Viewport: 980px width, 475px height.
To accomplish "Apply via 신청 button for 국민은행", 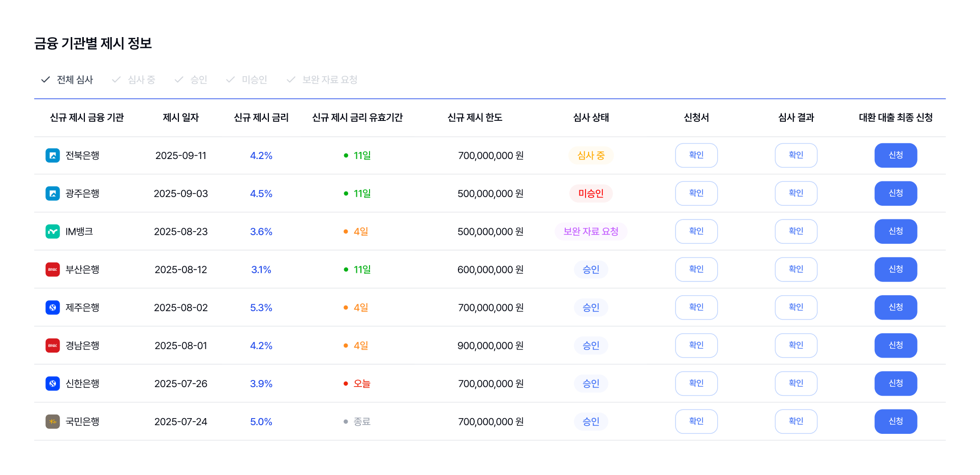I will coord(895,422).
